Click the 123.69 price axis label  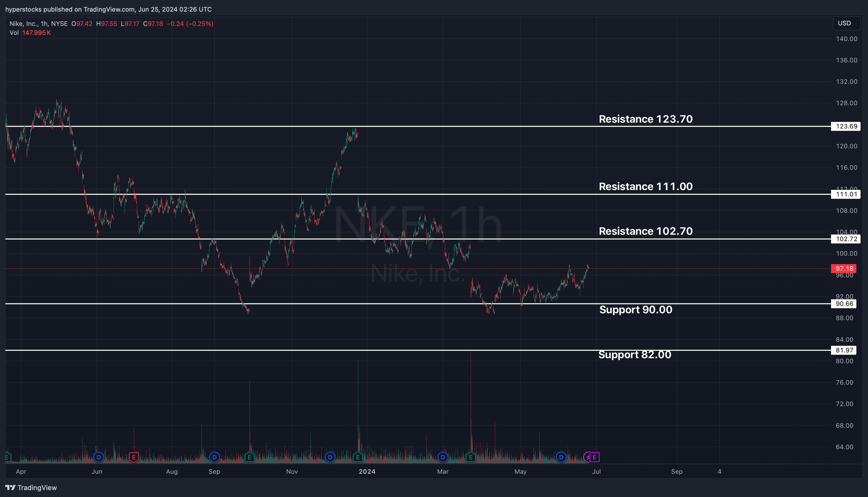tap(845, 126)
